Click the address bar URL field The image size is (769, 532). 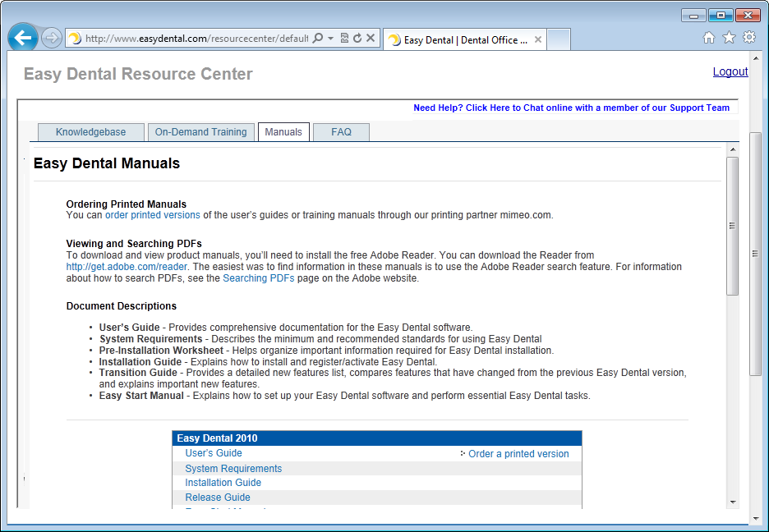(196, 39)
